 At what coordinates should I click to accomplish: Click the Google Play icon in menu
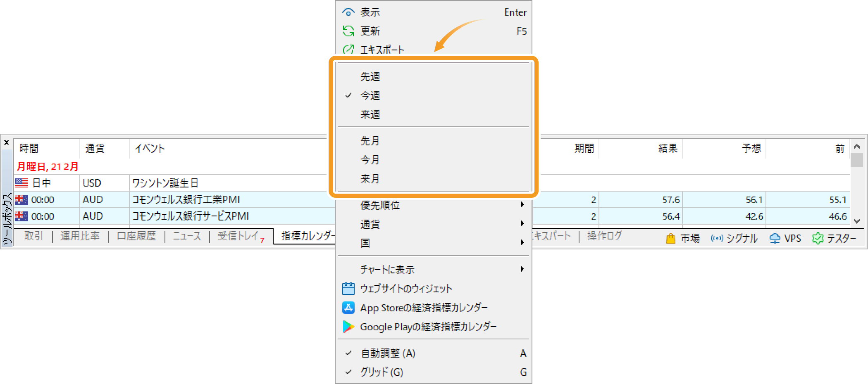(x=348, y=327)
